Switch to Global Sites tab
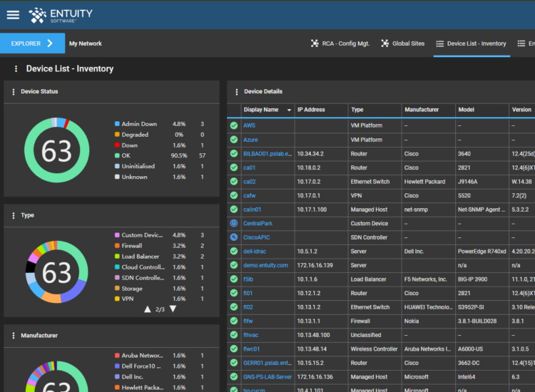Image resolution: width=535 pixels, height=392 pixels. click(403, 43)
